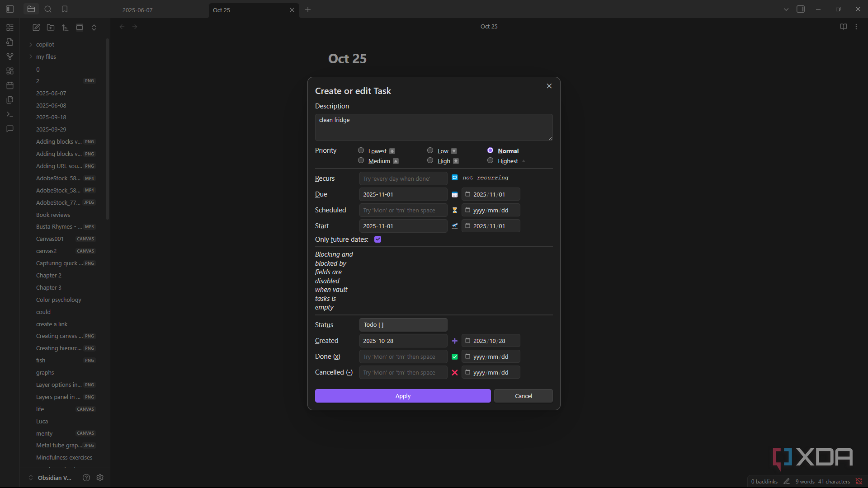Select Medium priority
868x488 pixels.
click(361, 160)
